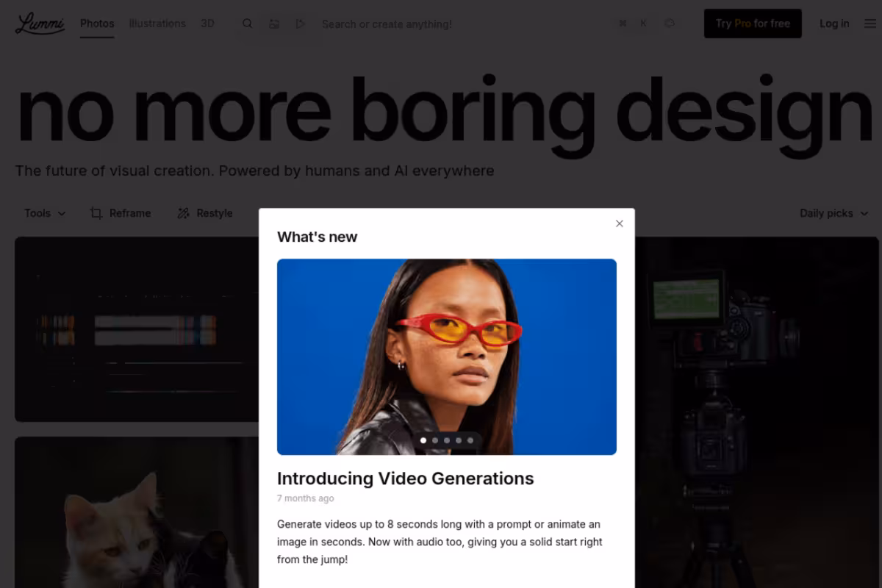Select the first carousel dot

(423, 440)
